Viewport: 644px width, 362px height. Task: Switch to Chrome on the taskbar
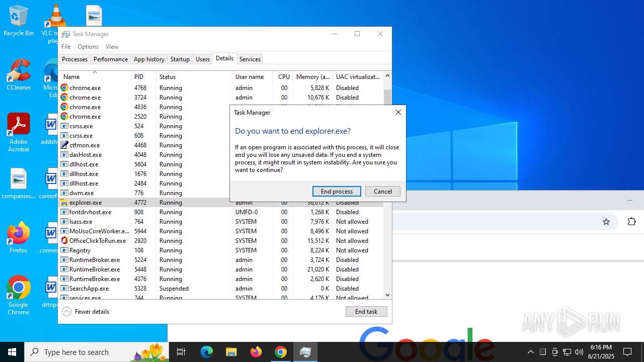pos(281,352)
